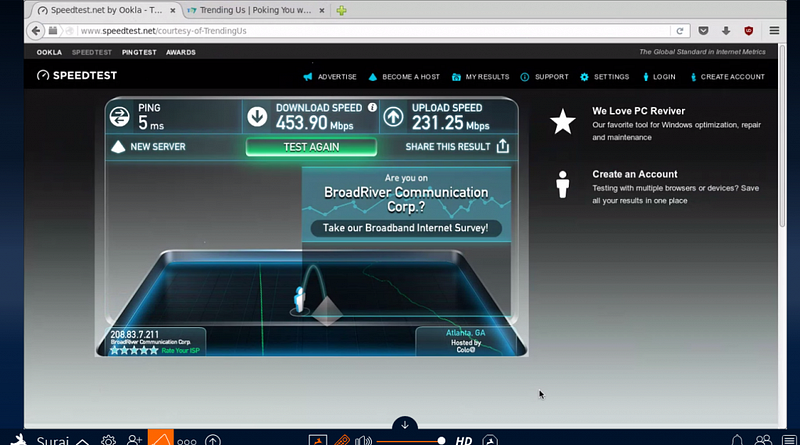The width and height of the screenshot is (800, 445).
Task: Open the Pocket icon in the browser toolbar
Action: [x=704, y=31]
